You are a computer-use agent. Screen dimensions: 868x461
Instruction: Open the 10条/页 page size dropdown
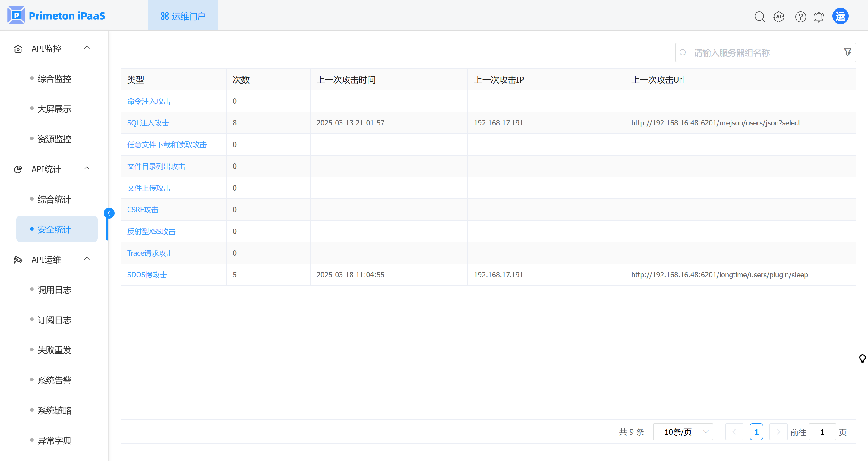click(x=683, y=432)
